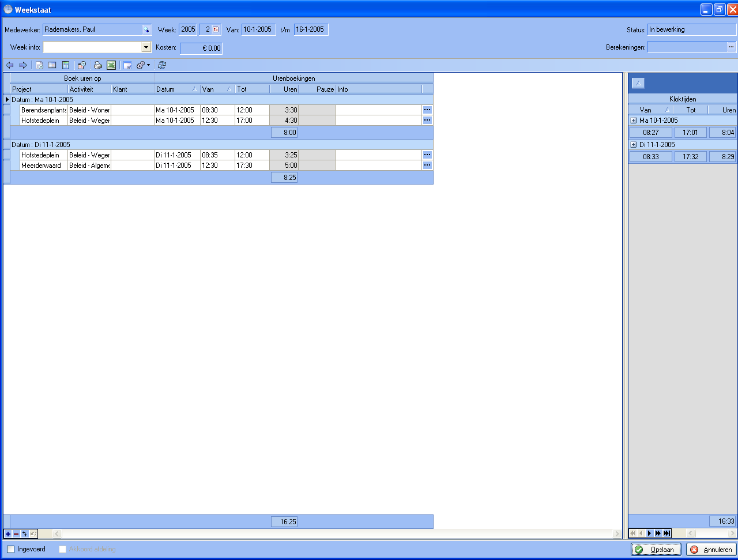Screen dimensions: 738x560
Task: Delete row with minus button
Action: coord(16,533)
